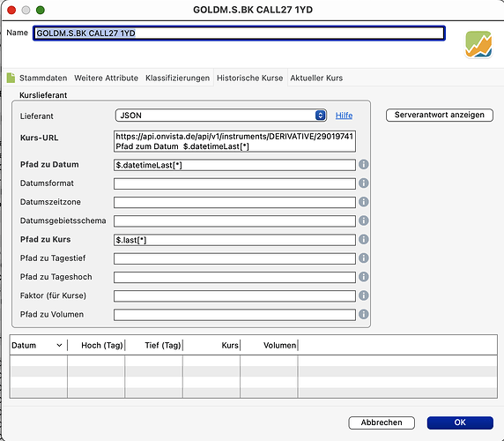
Task: Click info icon beside Pfad zu Kurs
Action: 364,239
